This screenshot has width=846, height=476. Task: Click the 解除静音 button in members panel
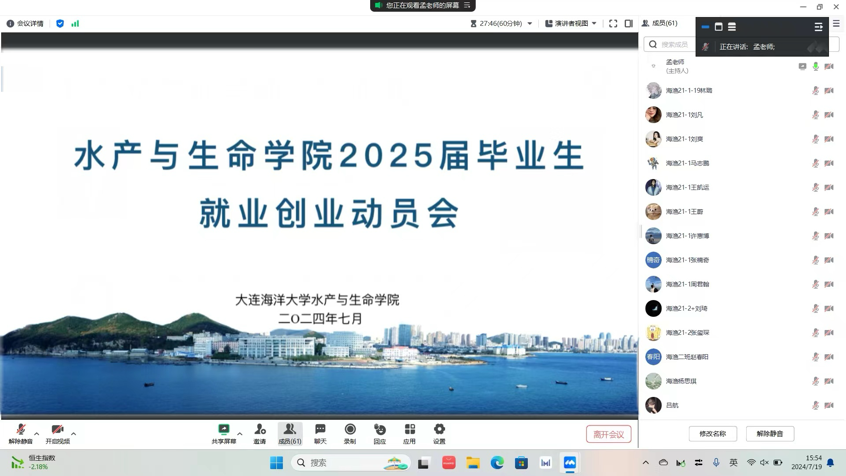(770, 434)
